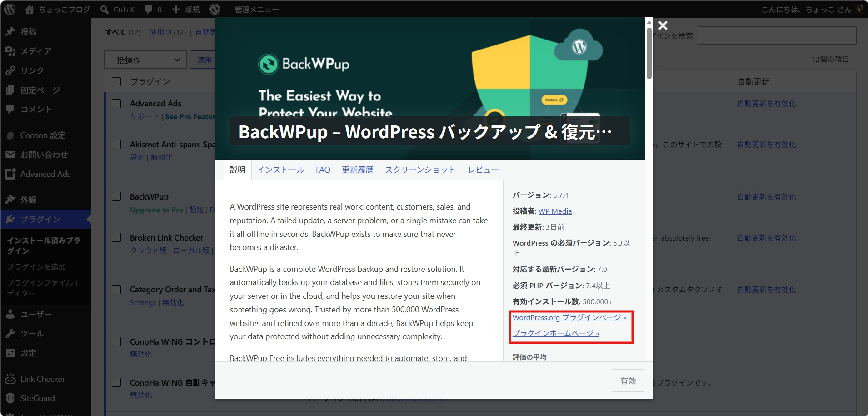Switch to the 説明 tab in dialog
868x416 pixels.
point(238,170)
